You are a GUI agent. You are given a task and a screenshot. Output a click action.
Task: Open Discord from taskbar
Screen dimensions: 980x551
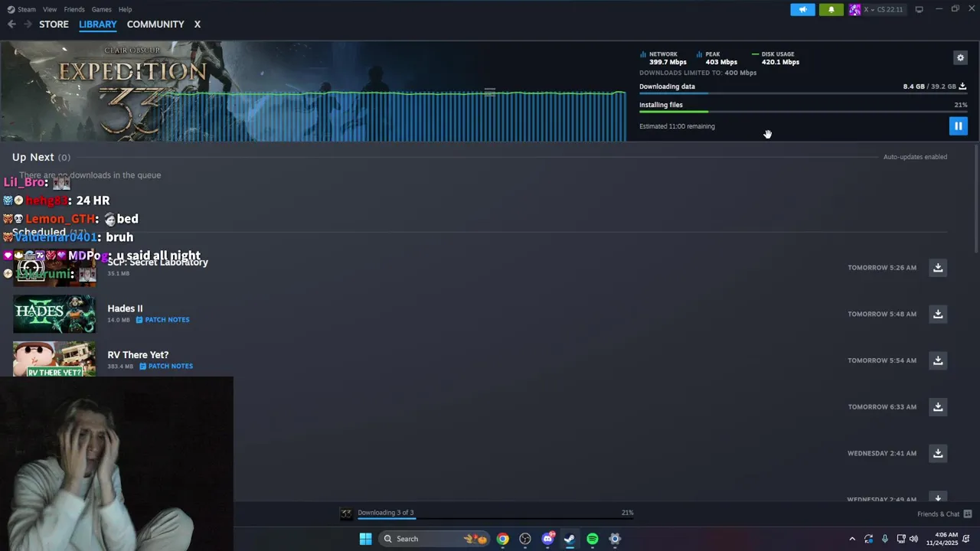(x=547, y=539)
